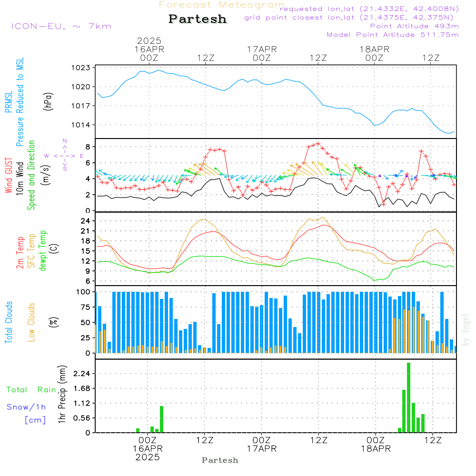This screenshot has height=476, width=476.
Task: Click the orange "SFC Temp" label
Action: pyautogui.click(x=31, y=251)
